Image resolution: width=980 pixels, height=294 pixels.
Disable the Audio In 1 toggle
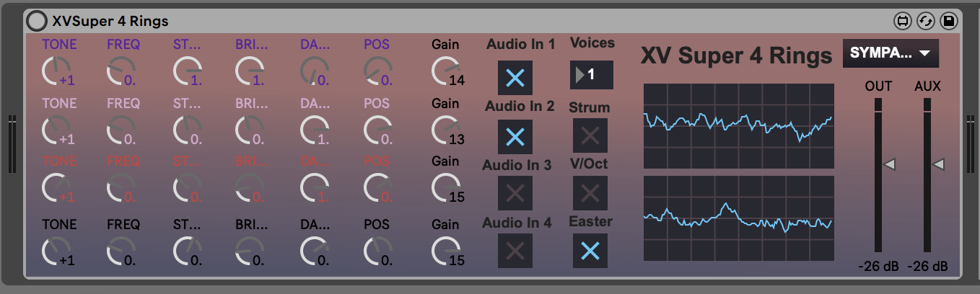pos(515,79)
